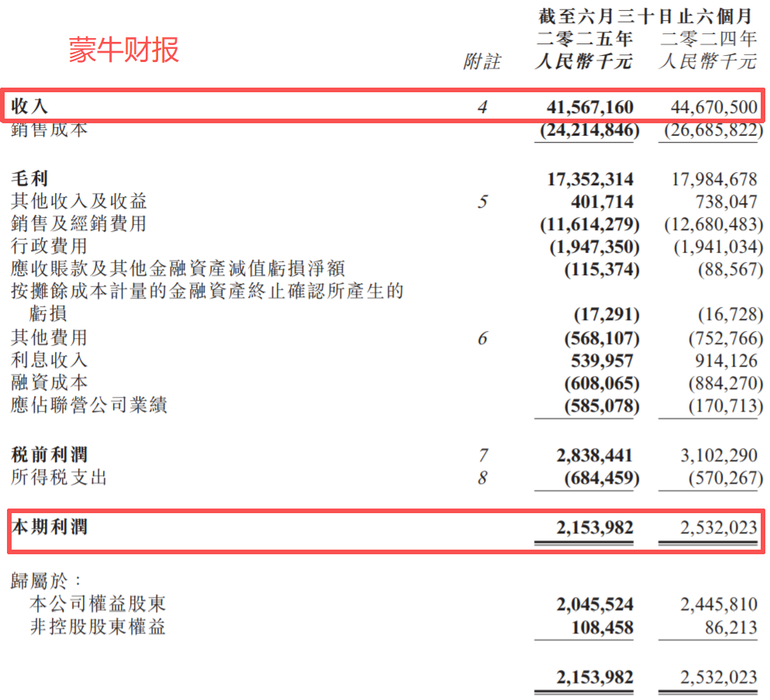Screen dimensions: 770x700
Task: Click the 附註 column heading
Action: coord(482,62)
